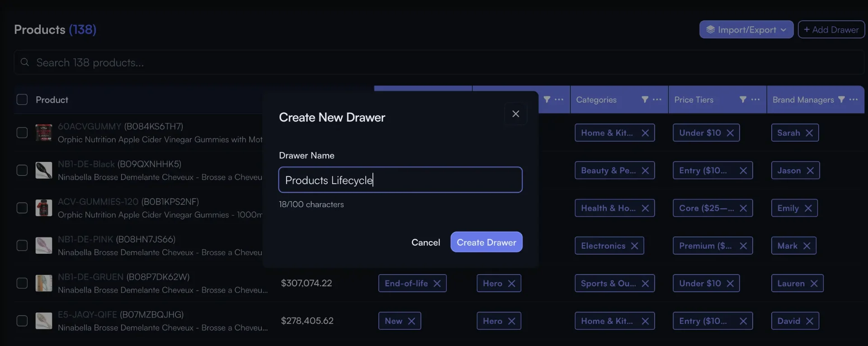
Task: Remove the Electronics category tag
Action: (x=635, y=246)
